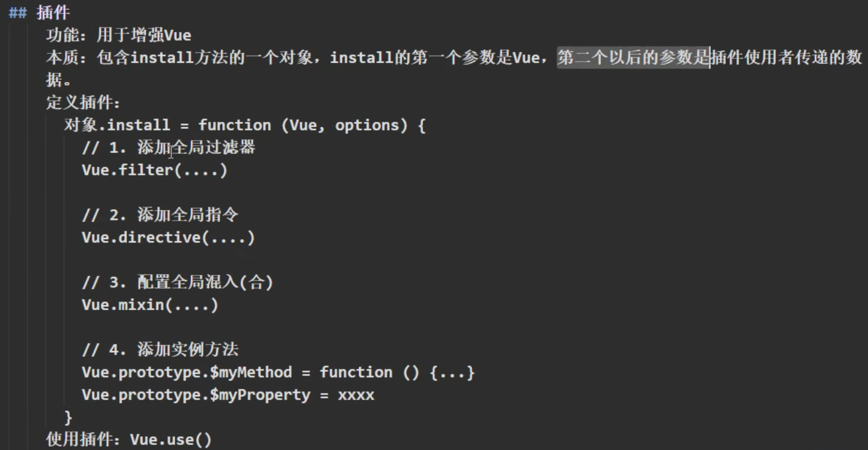The image size is (868, 450).
Task: Click the "Vue.directive(....)" line
Action: coord(168,238)
